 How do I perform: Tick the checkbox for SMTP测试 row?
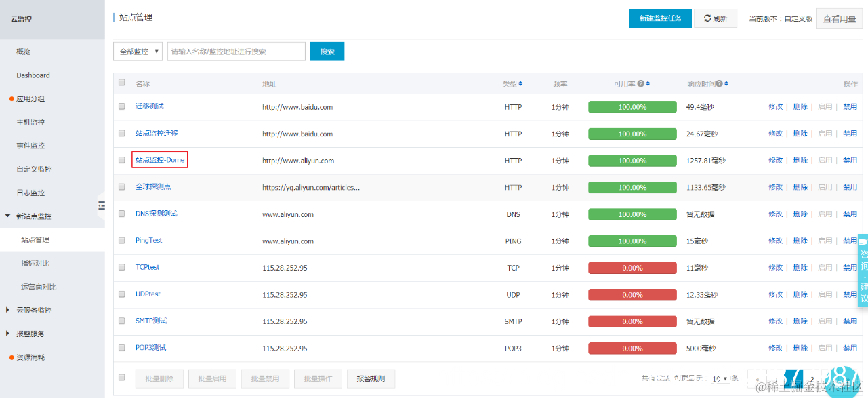[x=122, y=321]
